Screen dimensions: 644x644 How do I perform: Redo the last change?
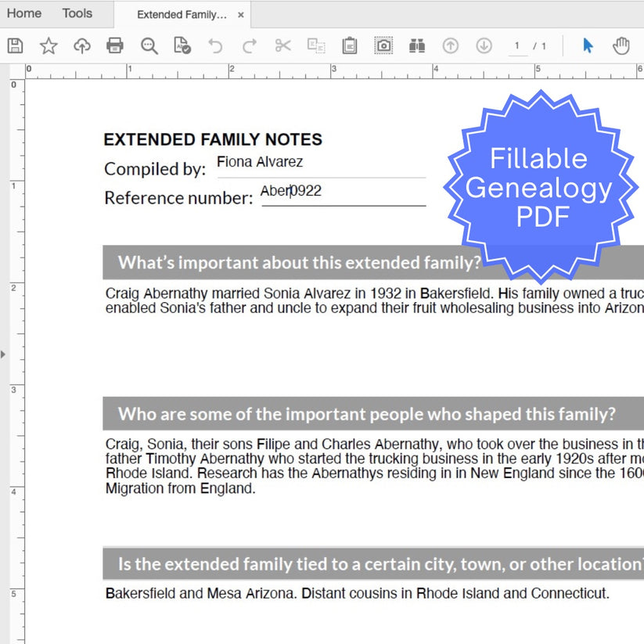coord(249,45)
